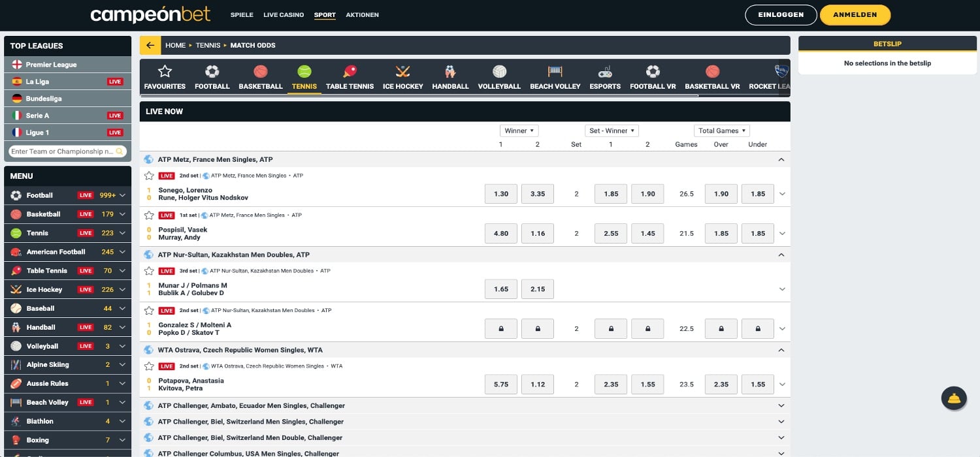This screenshot has width=980, height=457.
Task: Click the yellow bell notification button
Action: pos(954,398)
